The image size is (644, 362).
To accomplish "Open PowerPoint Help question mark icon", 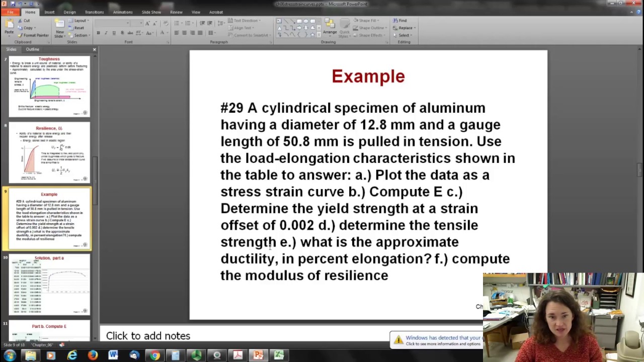I will pyautogui.click(x=638, y=12).
